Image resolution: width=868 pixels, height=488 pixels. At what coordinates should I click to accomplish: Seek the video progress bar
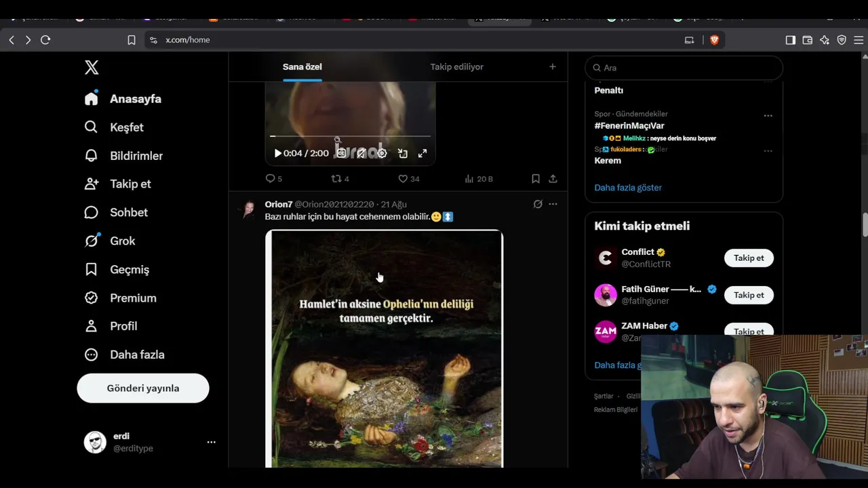[x=351, y=136]
